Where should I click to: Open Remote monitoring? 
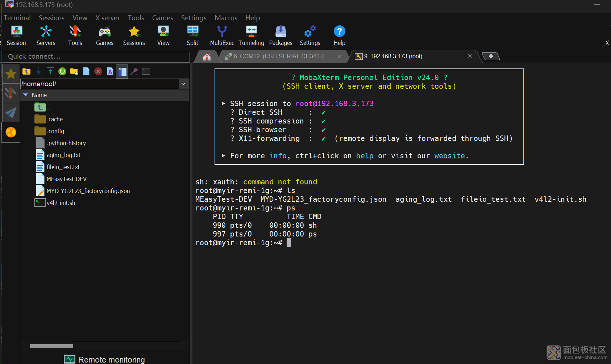pyautogui.click(x=104, y=359)
